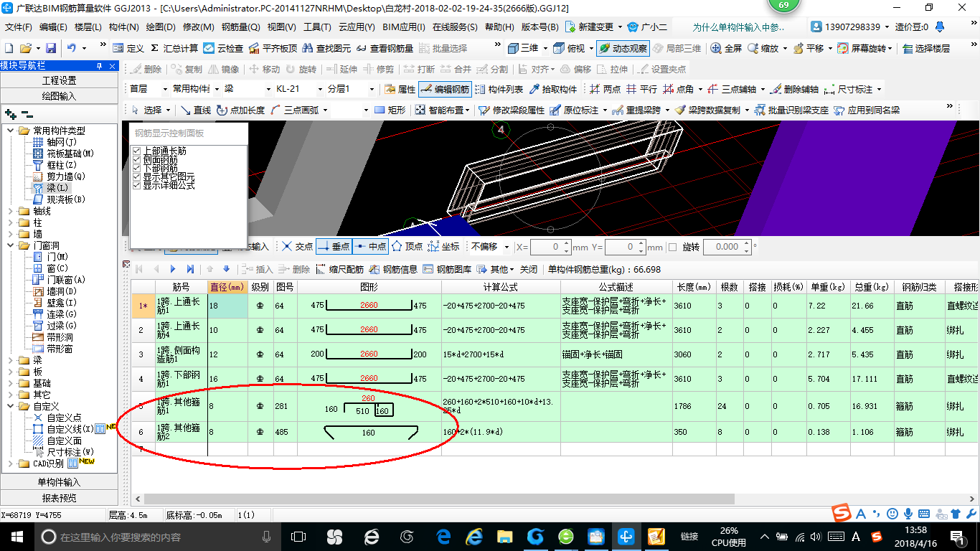Check the 旋转 rotate checkbox
This screenshot has height=551, width=980.
[672, 247]
